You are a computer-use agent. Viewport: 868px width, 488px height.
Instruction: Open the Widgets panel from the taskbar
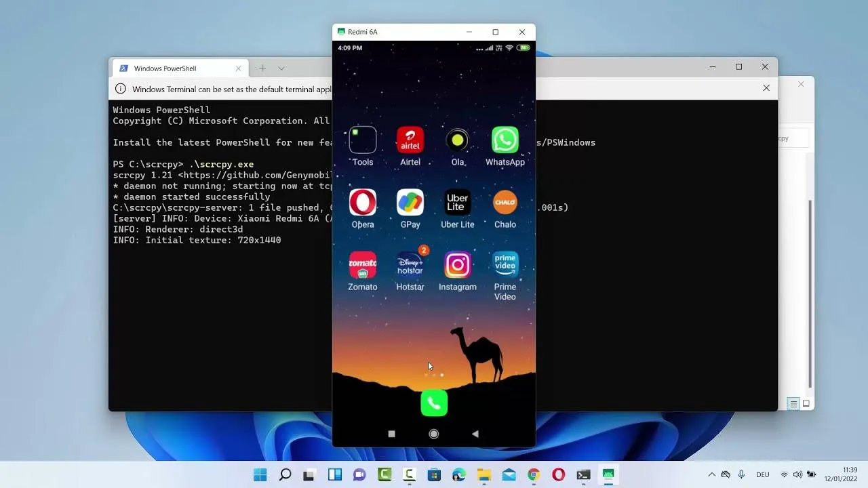pyautogui.click(x=335, y=475)
